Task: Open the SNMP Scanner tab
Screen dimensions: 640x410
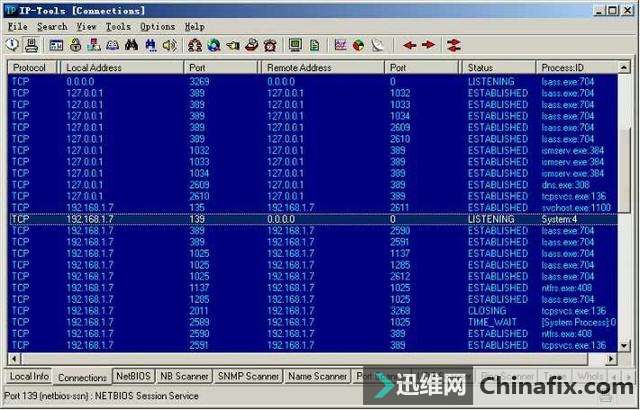Action: [248, 376]
